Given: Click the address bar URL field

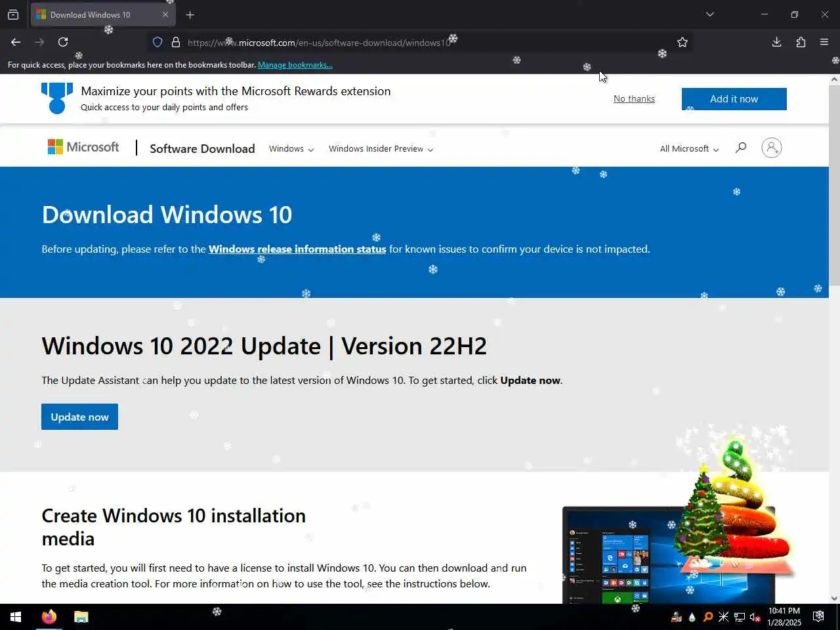Looking at the screenshot, I should 420,43.
